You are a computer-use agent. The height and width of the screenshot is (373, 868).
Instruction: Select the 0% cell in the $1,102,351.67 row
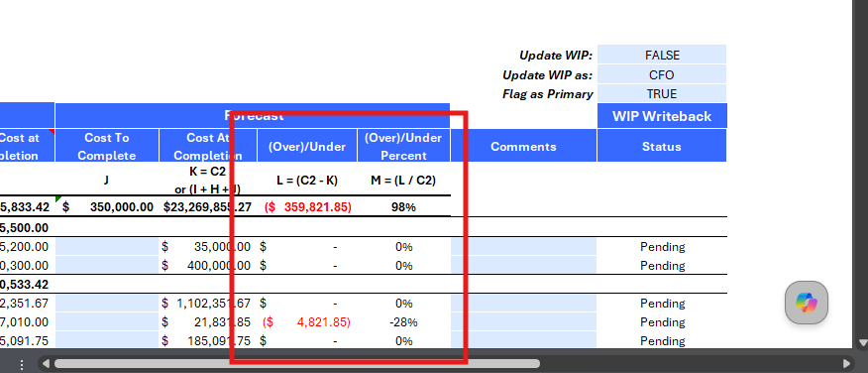coord(403,304)
